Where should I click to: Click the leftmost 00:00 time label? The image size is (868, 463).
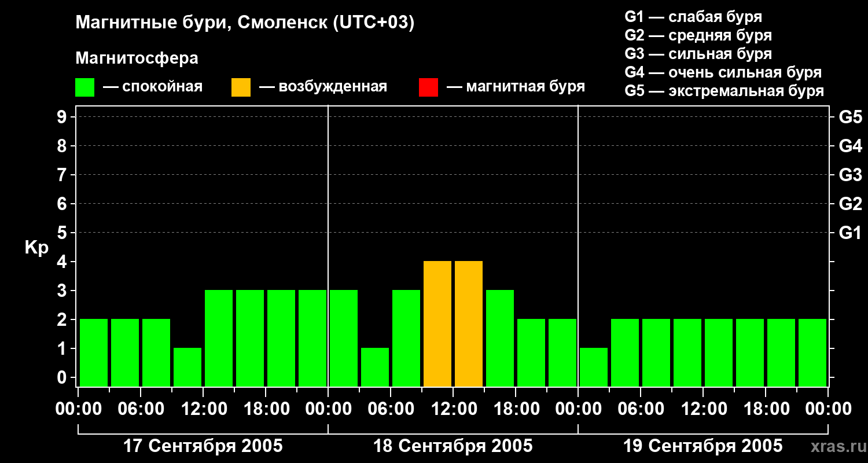pyautogui.click(x=78, y=409)
